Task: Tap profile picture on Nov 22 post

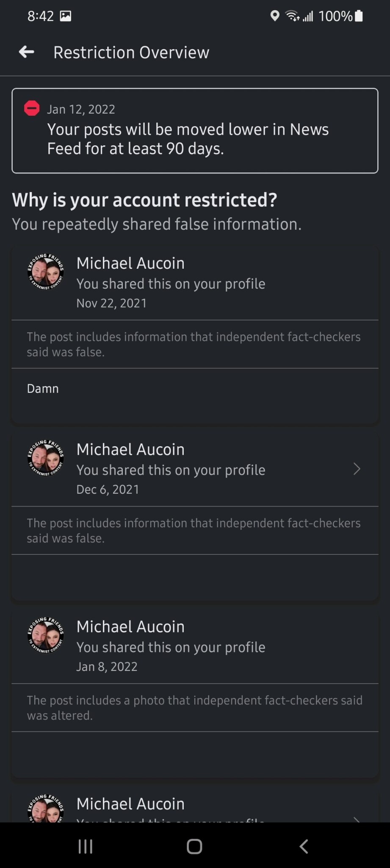Action: [46, 272]
